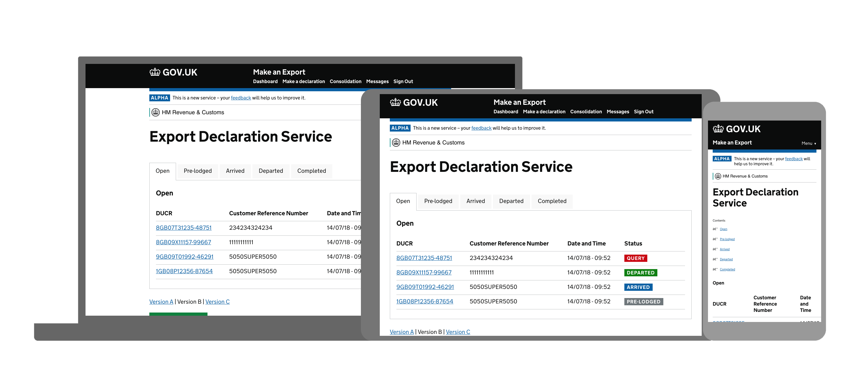The height and width of the screenshot is (389, 868).
Task: Expand the Menu dropdown on phone
Action: [808, 144]
